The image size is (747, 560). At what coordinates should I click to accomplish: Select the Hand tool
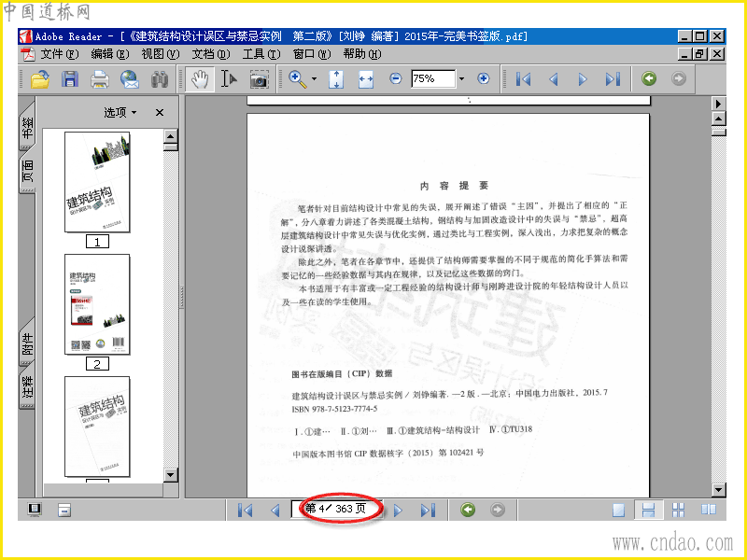point(199,79)
